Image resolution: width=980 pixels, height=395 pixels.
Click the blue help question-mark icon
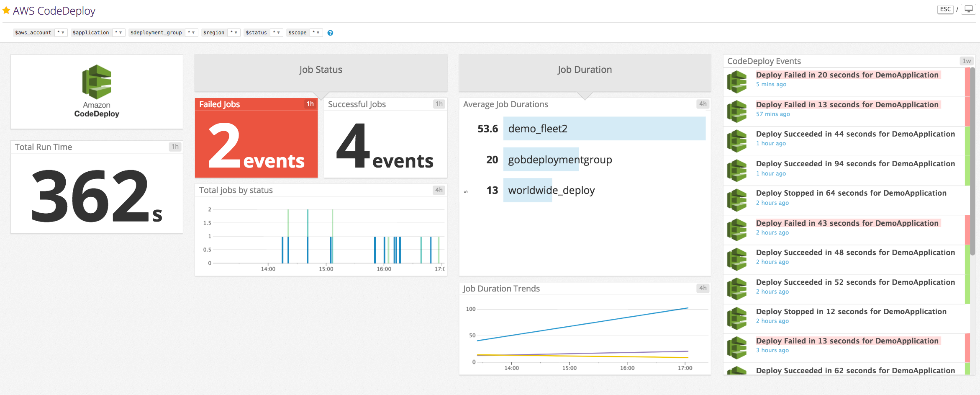coord(330,33)
